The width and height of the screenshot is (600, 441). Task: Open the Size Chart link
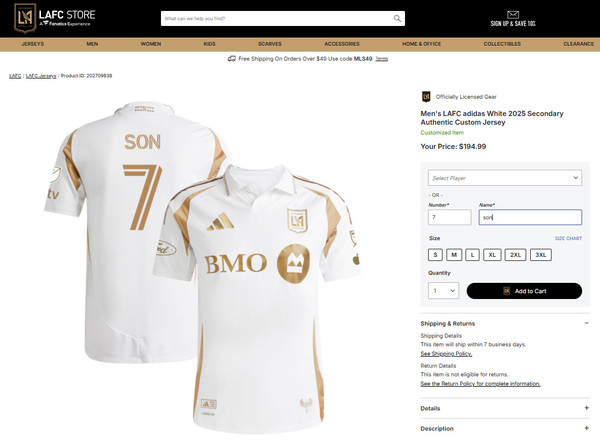(x=568, y=239)
